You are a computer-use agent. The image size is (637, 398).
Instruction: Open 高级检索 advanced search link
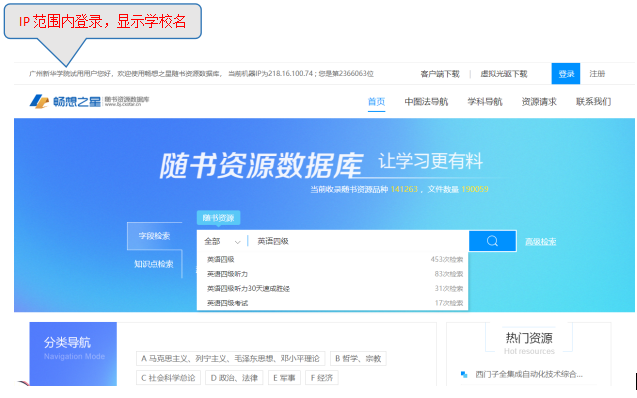coord(540,242)
